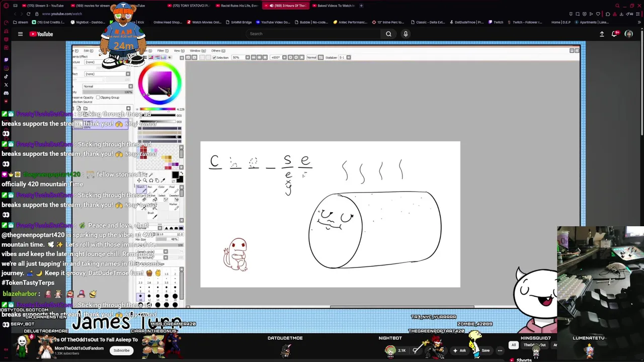644x362 pixels.
Task: Select the Deselect pen tool
Action: click(x=174, y=198)
